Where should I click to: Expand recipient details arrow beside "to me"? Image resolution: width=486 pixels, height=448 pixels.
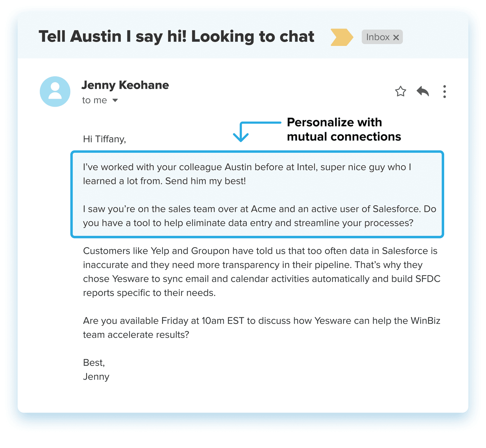(115, 101)
